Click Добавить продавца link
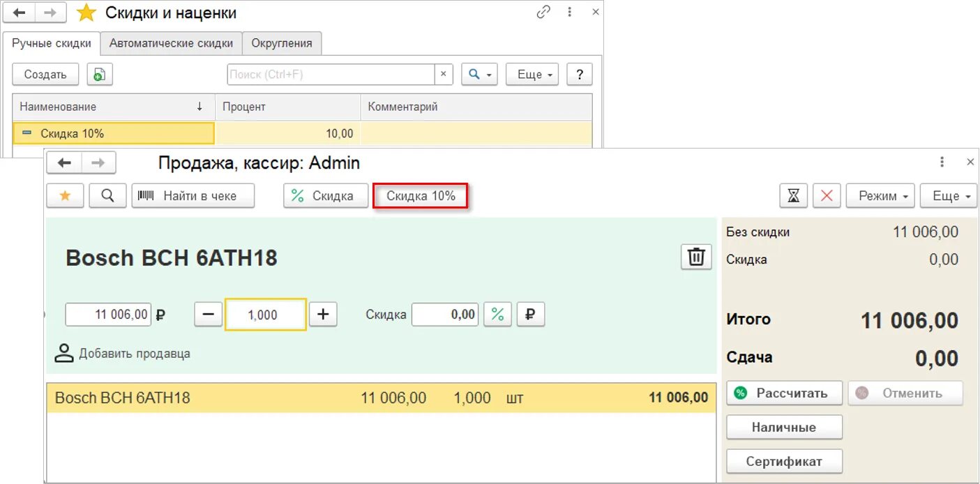 (135, 354)
